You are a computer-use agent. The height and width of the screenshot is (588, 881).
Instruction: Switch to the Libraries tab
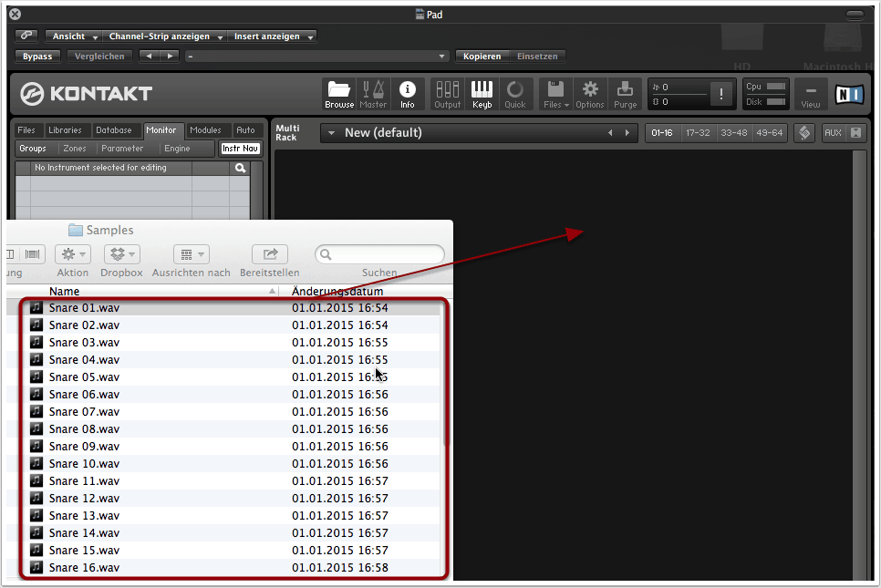(x=65, y=130)
